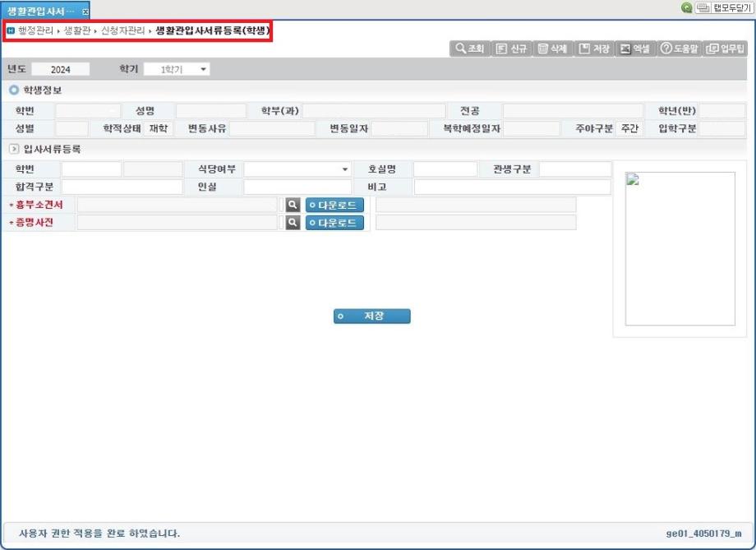Click 다운로드 button beside 흉부소견서
The width and height of the screenshot is (756, 550).
[334, 205]
